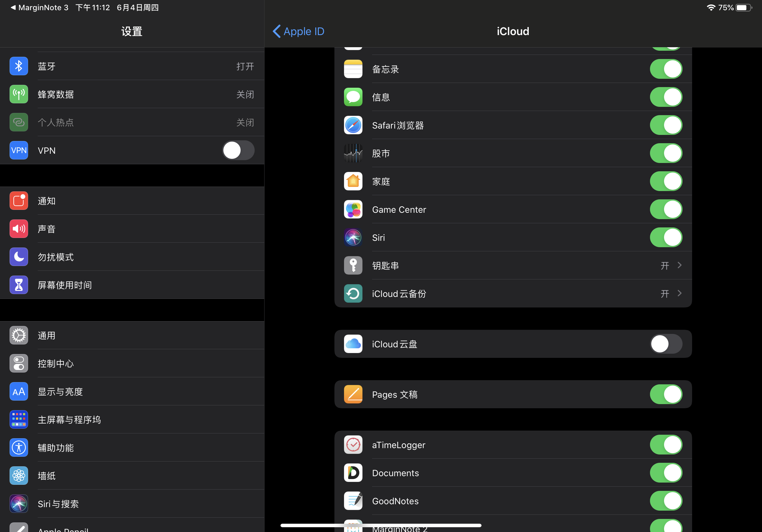
Task: Turn off Pages 文稿 toggle
Action: pyautogui.click(x=666, y=394)
